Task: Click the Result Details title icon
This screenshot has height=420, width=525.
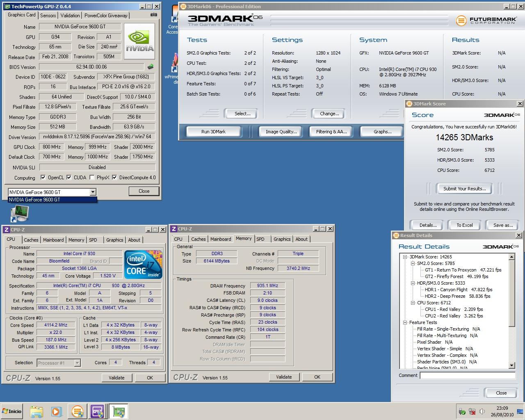Action: click(396, 235)
